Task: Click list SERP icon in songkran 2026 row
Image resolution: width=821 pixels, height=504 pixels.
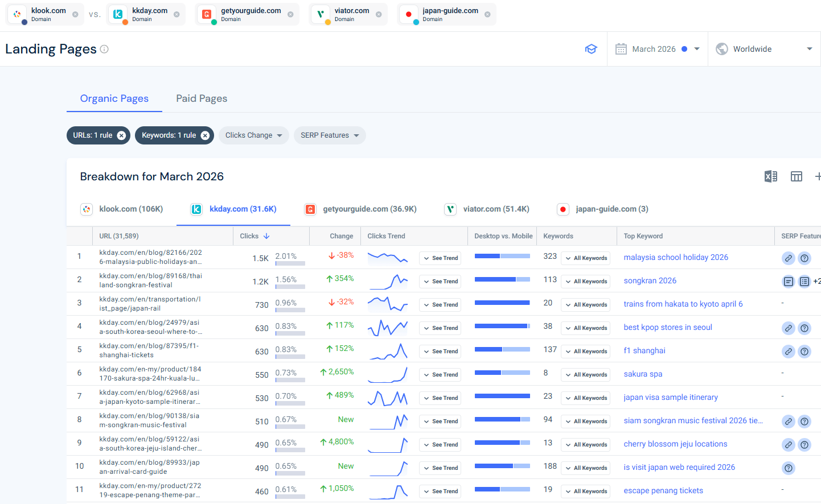Action: click(804, 282)
